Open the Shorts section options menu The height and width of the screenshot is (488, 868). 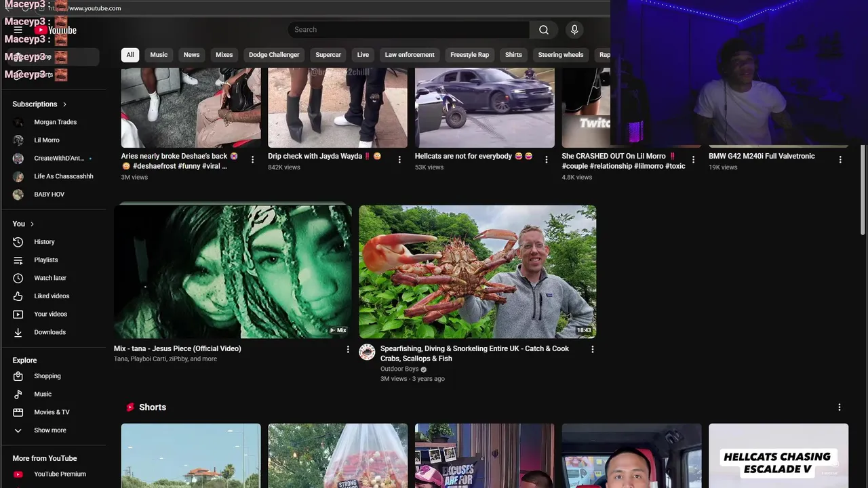[839, 407]
